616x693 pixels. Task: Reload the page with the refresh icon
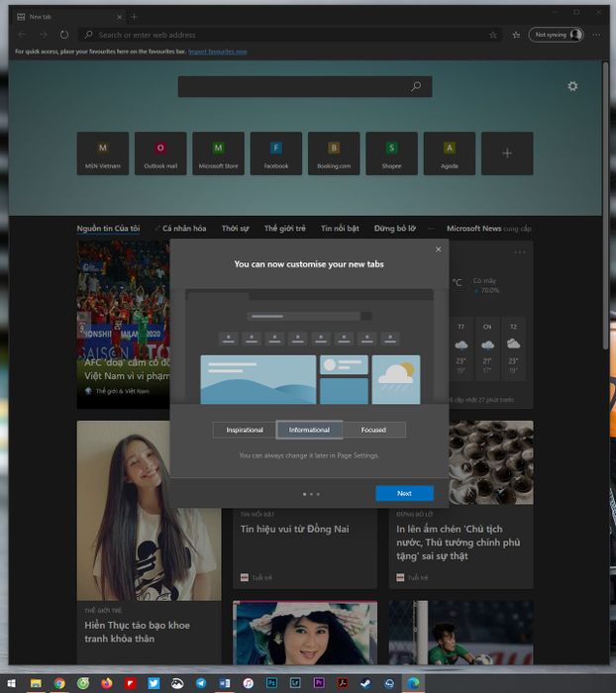(64, 35)
